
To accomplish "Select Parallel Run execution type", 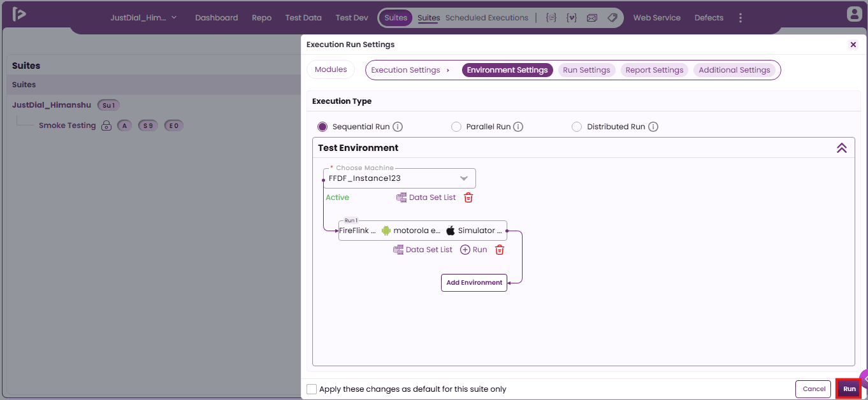I will tap(456, 127).
